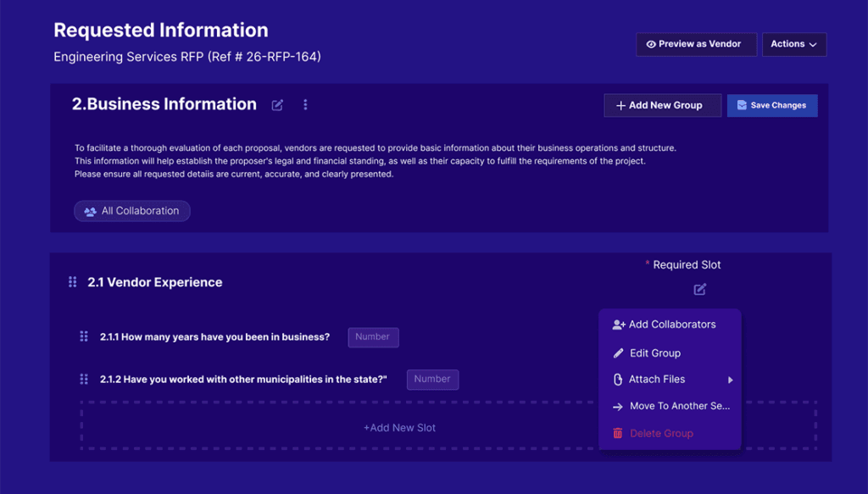Select Add Collaborators from the context menu

[x=671, y=325]
